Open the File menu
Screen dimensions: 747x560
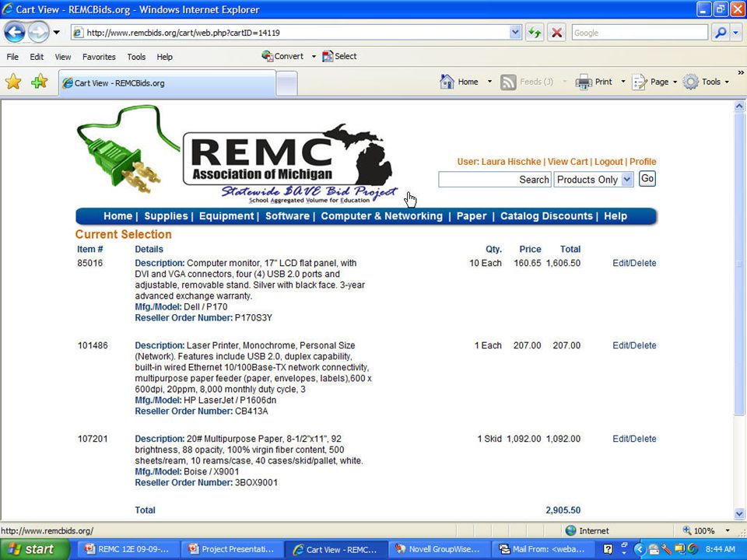click(12, 57)
